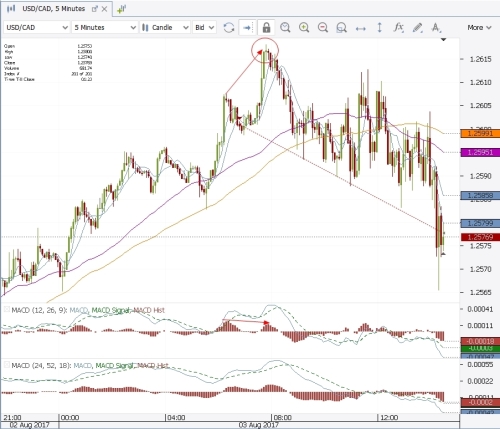500x429 pixels.
Task: Open the USD/CAD symbol dropdown
Action: pyautogui.click(x=36, y=27)
